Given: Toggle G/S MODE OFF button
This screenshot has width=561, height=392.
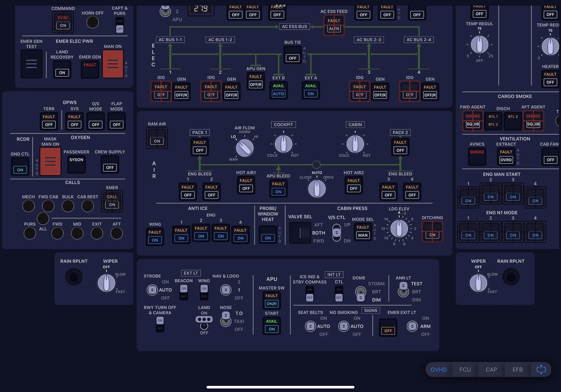Looking at the screenshot, I should (96, 121).
